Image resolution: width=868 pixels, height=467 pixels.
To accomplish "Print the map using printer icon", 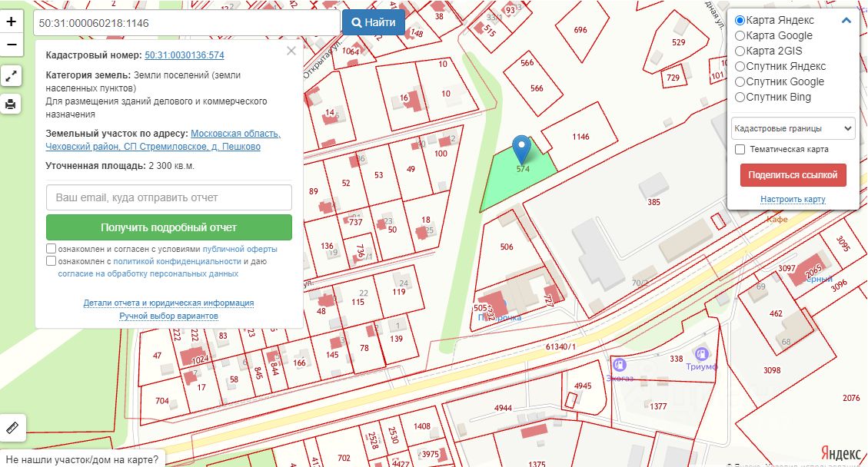I will (x=12, y=104).
